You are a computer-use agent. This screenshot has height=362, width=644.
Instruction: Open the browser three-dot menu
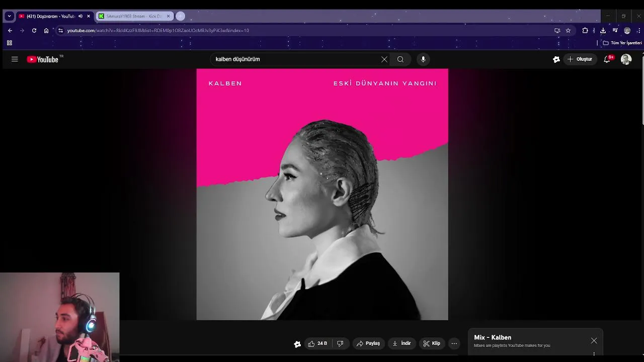638,31
